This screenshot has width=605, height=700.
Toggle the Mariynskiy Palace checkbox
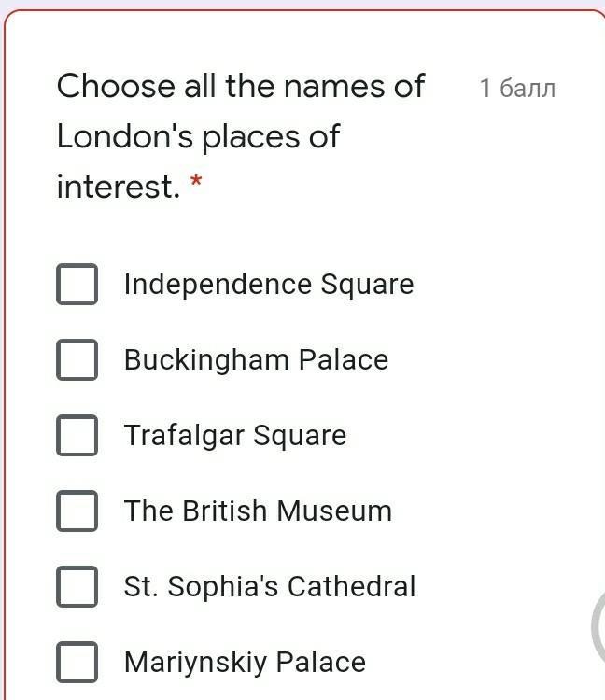(x=77, y=663)
